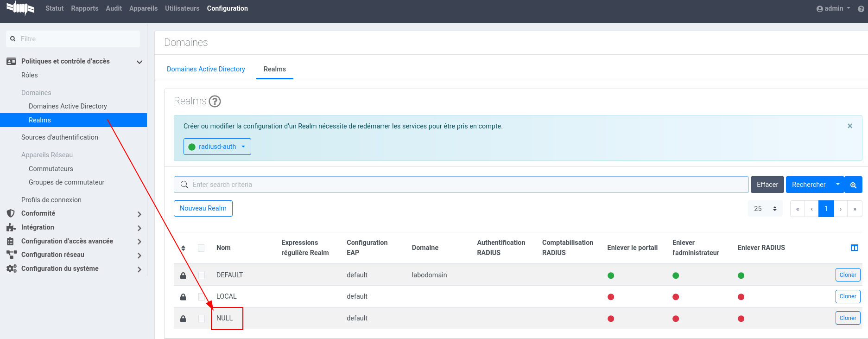Click the Nouveau Realm button
This screenshot has width=868, height=339.
tap(203, 208)
